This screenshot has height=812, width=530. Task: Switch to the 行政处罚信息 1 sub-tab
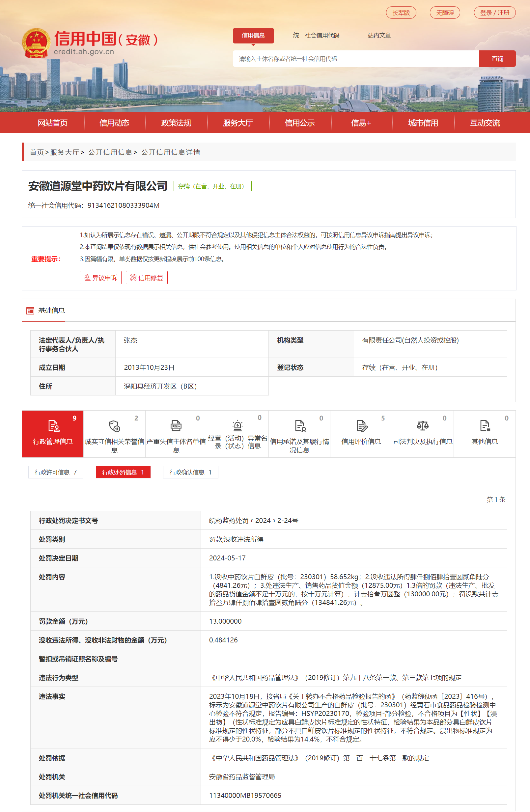pyautogui.click(x=123, y=472)
